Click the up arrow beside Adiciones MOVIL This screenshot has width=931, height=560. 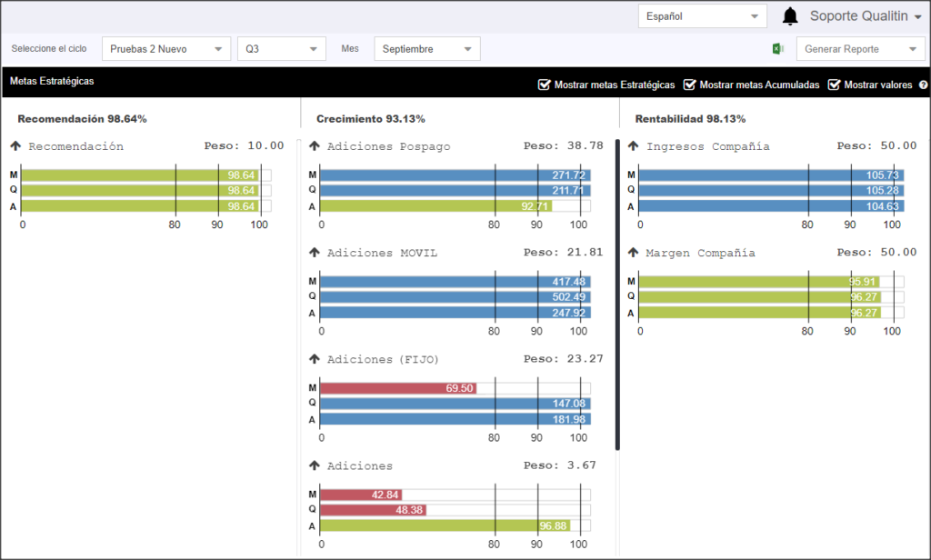pos(315,253)
